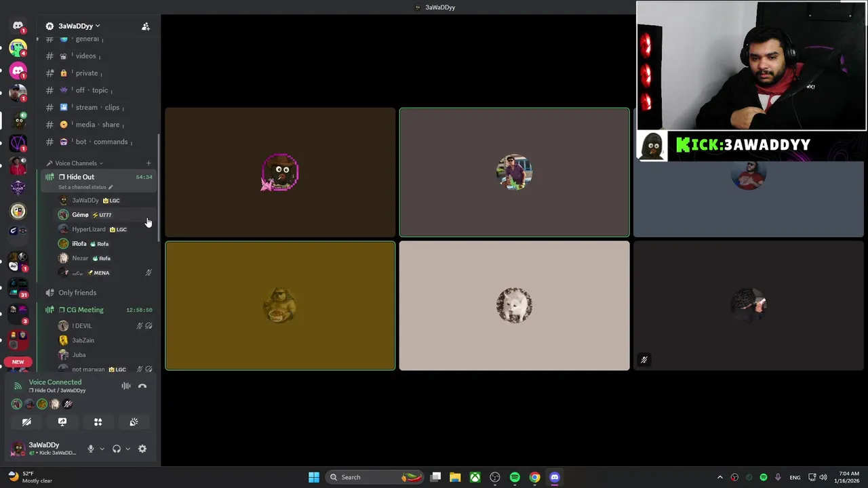The width and height of the screenshot is (868, 488).
Task: Open taskbar volume control
Action: coord(823,477)
